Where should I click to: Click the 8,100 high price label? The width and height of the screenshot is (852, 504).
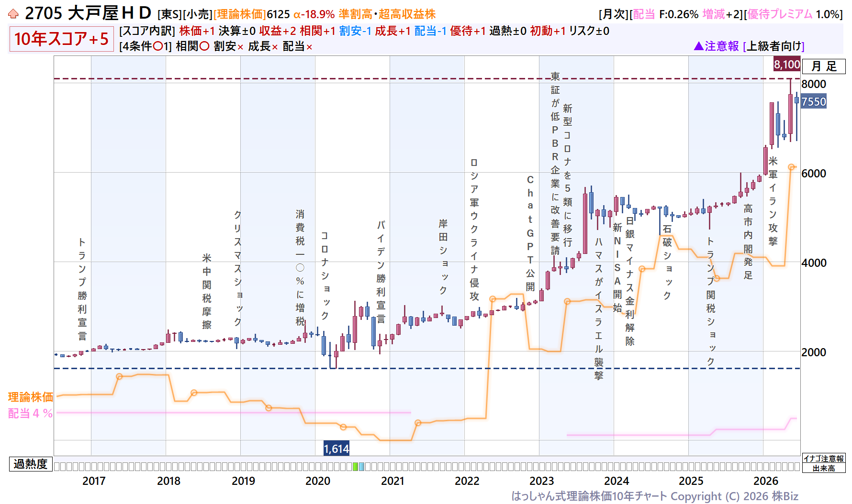787,64
